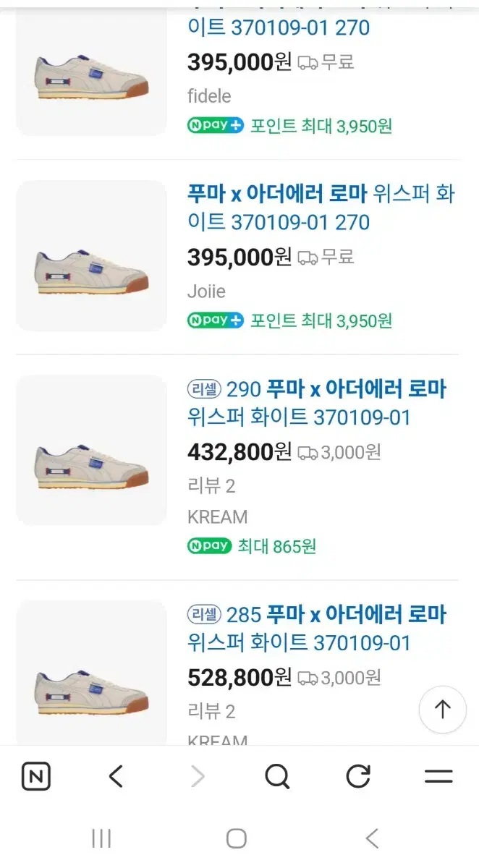Tap the browser forward arrow
479x868 pixels.
(198, 777)
